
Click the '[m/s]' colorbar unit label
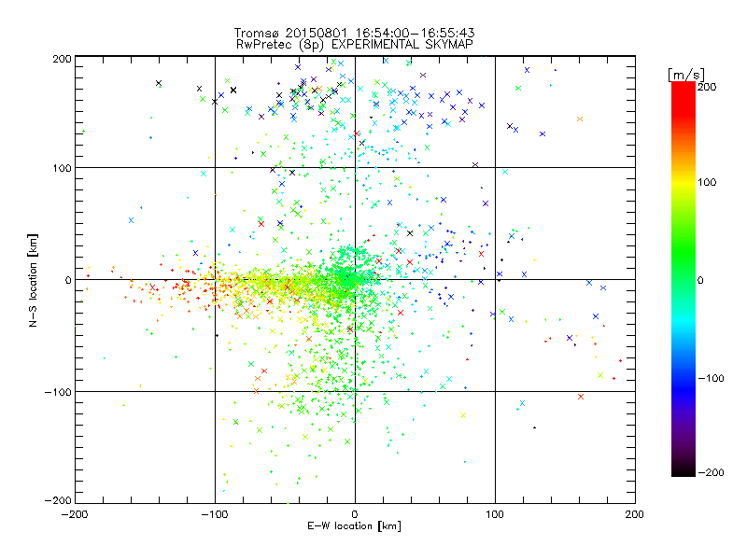[x=686, y=75]
